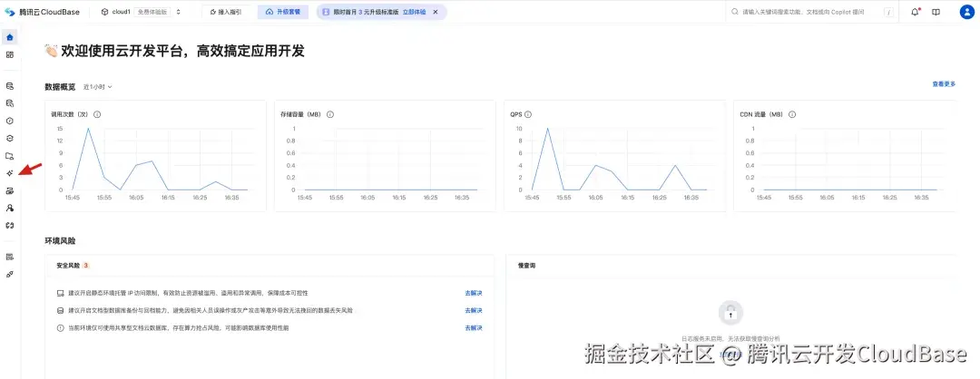This screenshot has height=379, width=980.
Task: Click the 慢查询 card header
Action: point(730,266)
